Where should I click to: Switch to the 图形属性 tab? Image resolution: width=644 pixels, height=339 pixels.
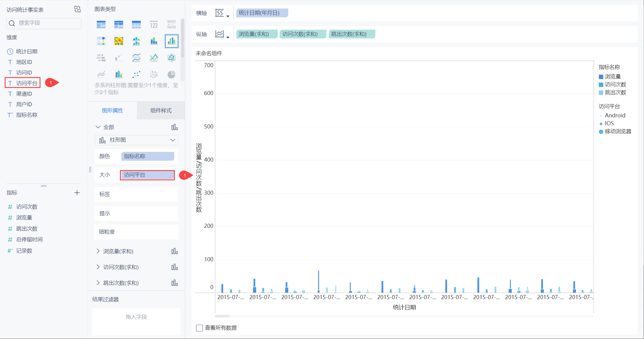click(x=112, y=111)
